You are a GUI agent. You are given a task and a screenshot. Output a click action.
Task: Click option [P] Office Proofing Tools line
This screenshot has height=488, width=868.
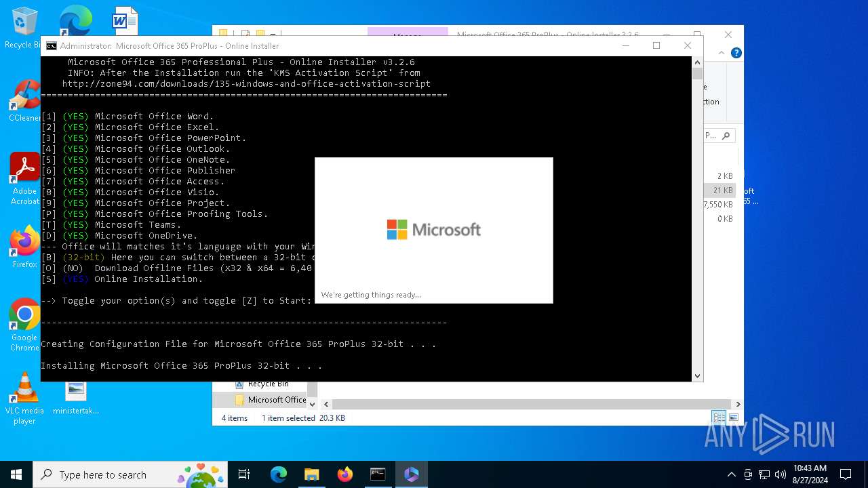coord(155,214)
